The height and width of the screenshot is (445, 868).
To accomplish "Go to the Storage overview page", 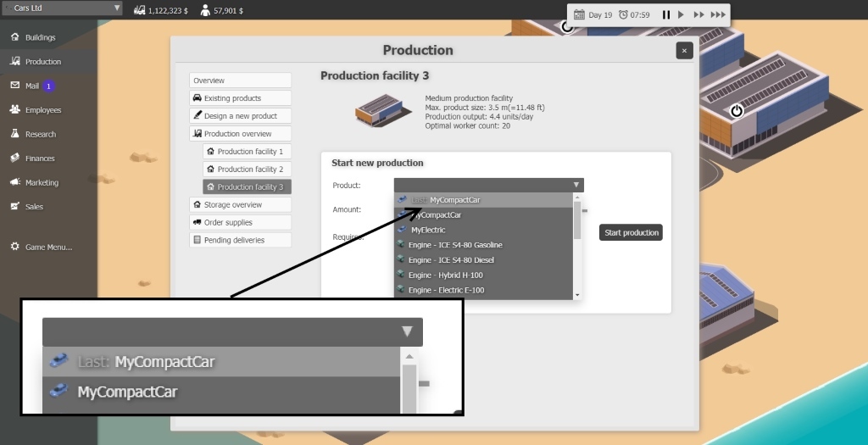I will (x=232, y=205).
